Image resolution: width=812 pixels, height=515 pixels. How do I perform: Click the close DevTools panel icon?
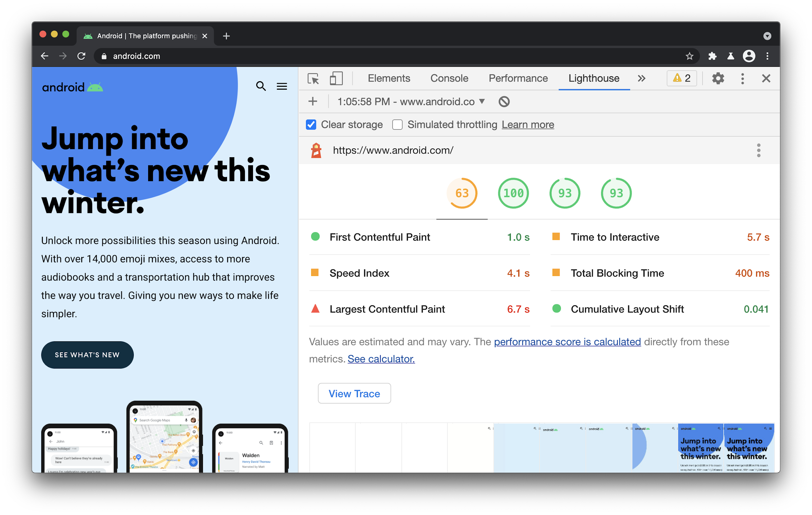[x=766, y=78]
